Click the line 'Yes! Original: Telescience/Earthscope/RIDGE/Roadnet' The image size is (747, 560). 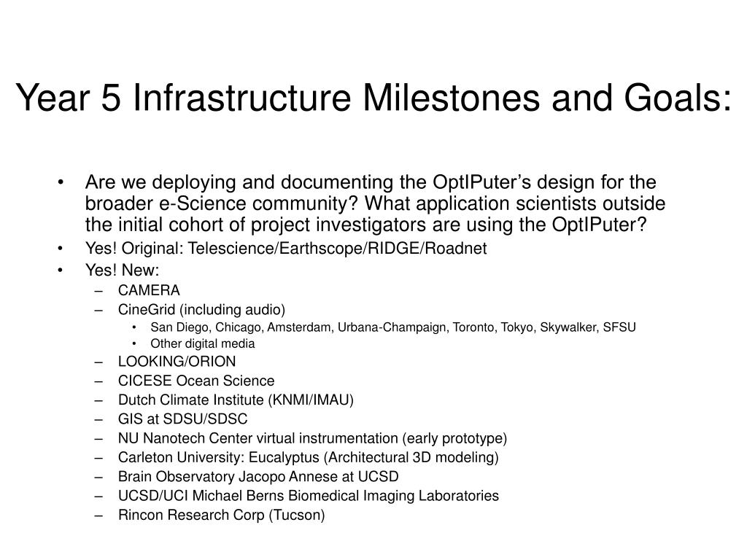[x=286, y=249]
